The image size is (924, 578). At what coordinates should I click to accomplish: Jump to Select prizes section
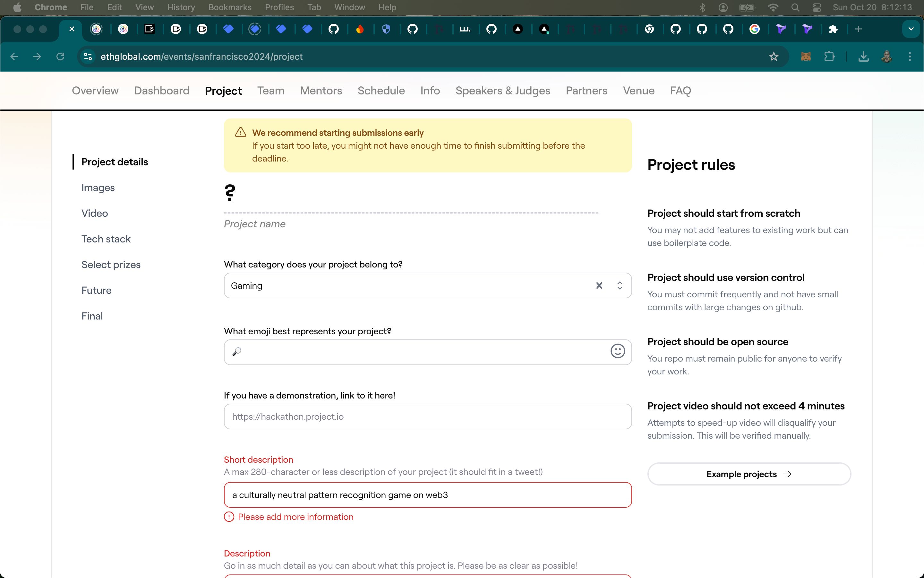(111, 265)
